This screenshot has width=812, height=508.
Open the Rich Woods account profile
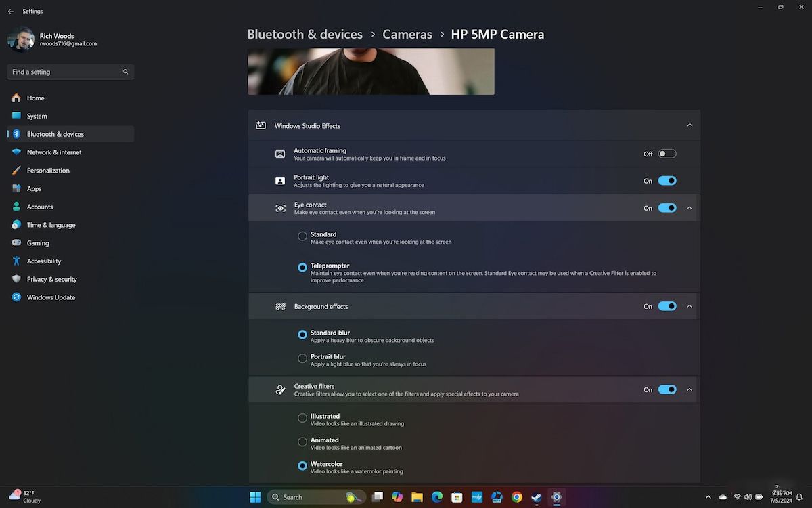[x=53, y=39]
